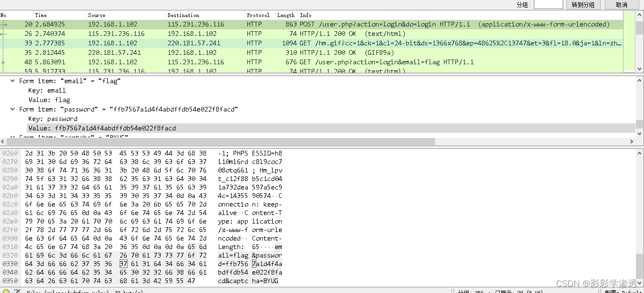
Task: Click the packet list colored minimap strip
Action: click(x=629, y=42)
